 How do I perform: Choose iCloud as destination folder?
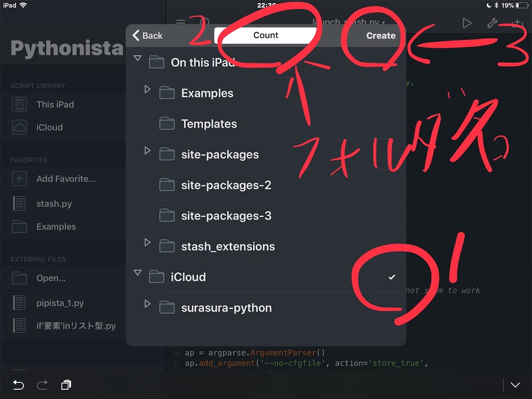click(266, 277)
